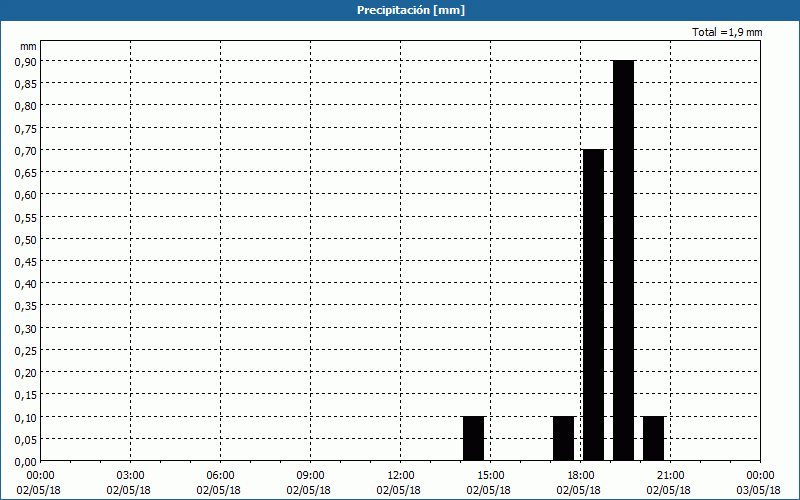800x500 pixels.
Task: Pick the 12:00 time label on x-axis
Action: 401,476
